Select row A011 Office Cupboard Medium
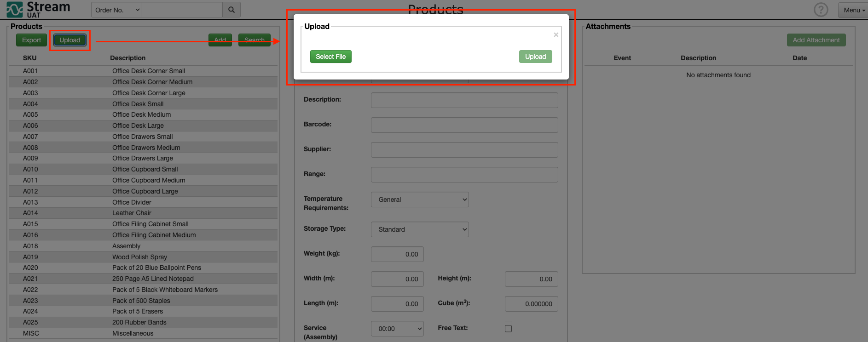 [x=143, y=180]
